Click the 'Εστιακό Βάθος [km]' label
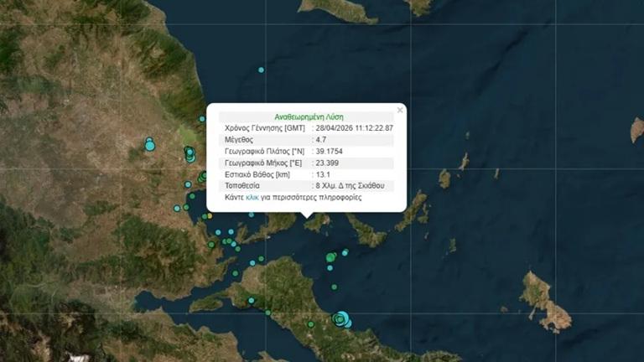The image size is (644, 362). click(258, 174)
